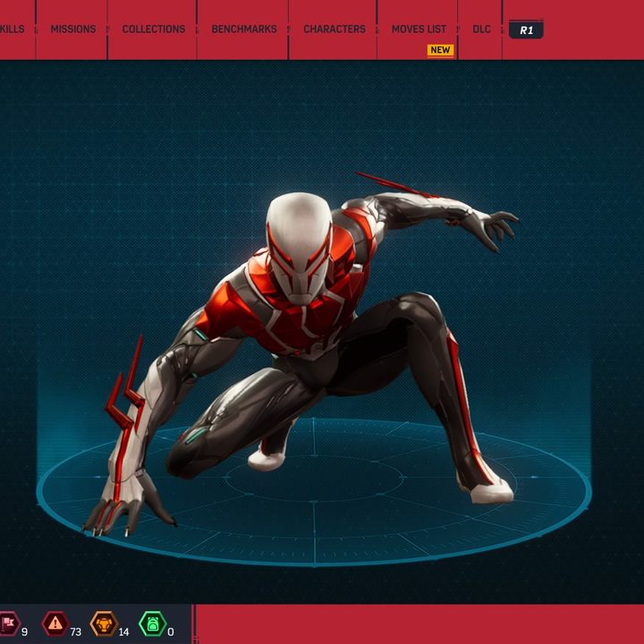The height and width of the screenshot is (644, 644).
Task: Click the crime token count 73
Action: click(75, 631)
